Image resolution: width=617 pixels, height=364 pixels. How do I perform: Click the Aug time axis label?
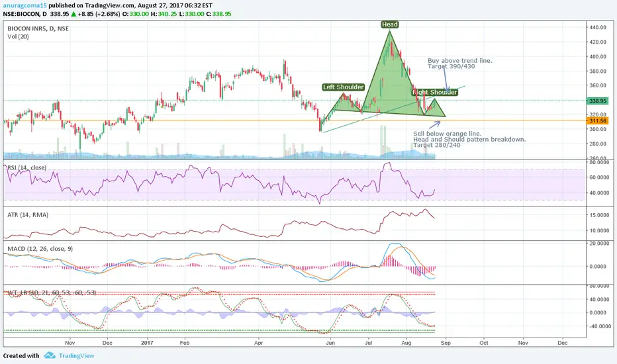pyautogui.click(x=406, y=343)
